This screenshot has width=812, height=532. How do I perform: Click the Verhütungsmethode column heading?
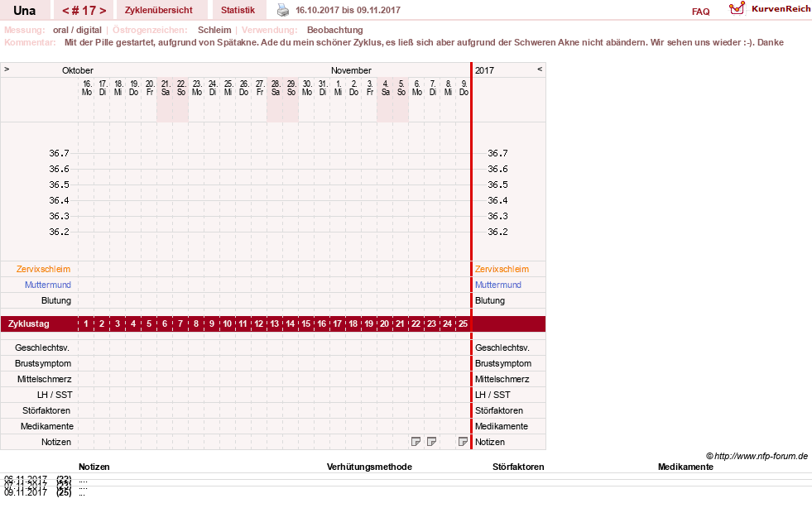[369, 467]
